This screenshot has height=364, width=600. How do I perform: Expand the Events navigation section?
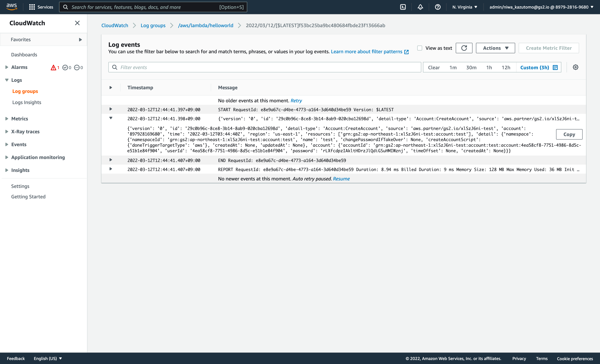[7, 144]
